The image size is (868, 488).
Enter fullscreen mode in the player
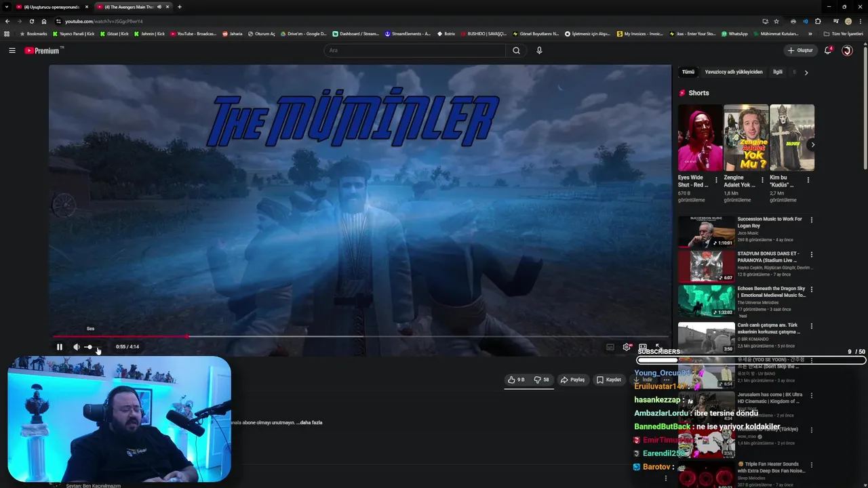[658, 347]
